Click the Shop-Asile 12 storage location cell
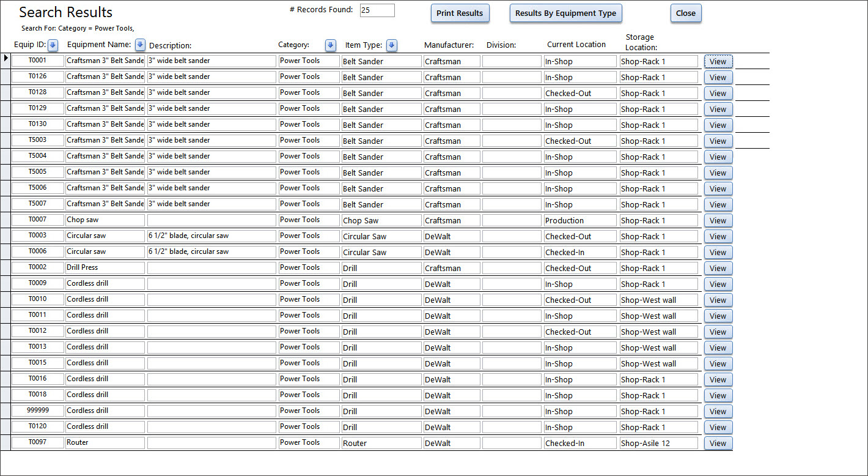This screenshot has width=868, height=476. (x=659, y=443)
